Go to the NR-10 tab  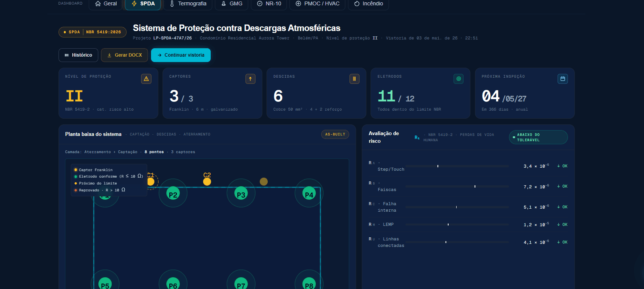pyautogui.click(x=269, y=4)
